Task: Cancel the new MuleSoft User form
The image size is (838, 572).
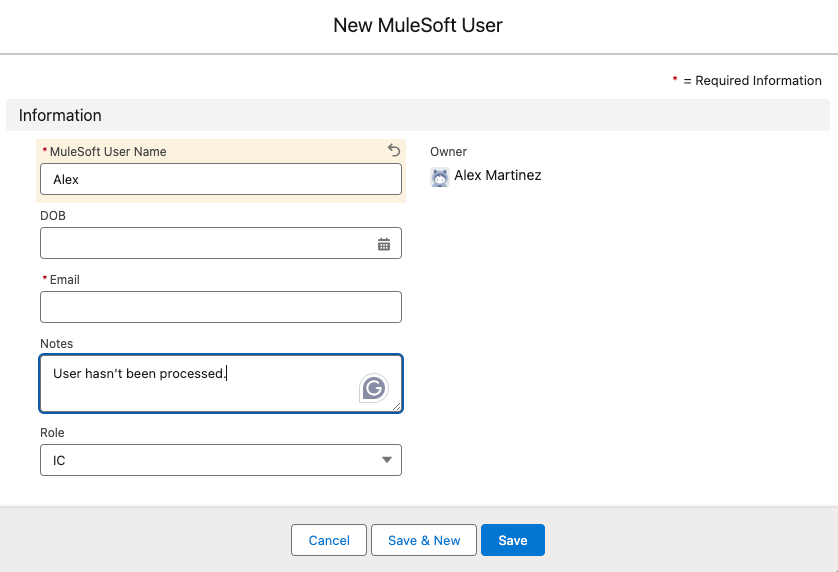Action: click(329, 540)
